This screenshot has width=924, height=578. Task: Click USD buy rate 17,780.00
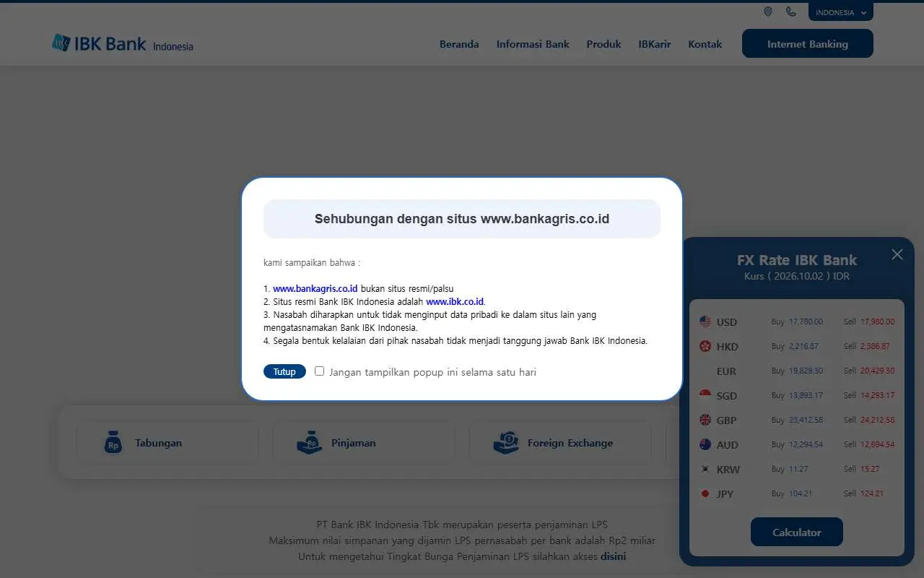pyautogui.click(x=806, y=322)
